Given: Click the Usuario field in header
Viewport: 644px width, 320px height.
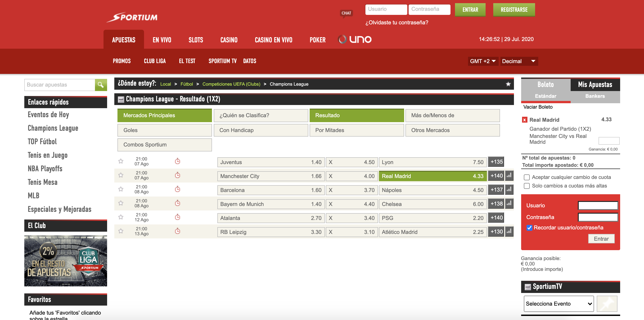Looking at the screenshot, I should tap(386, 9).
